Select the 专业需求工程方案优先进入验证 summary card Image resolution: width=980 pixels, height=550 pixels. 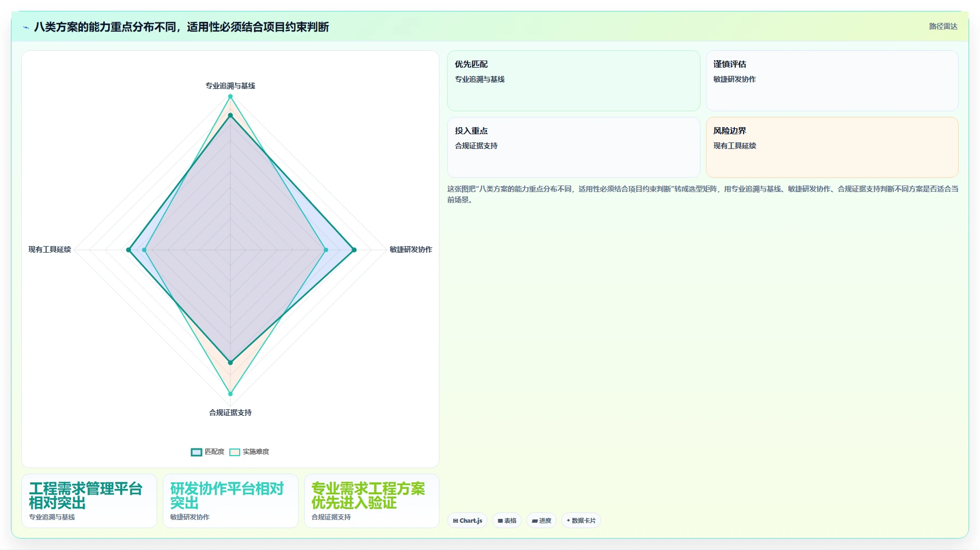click(x=372, y=501)
